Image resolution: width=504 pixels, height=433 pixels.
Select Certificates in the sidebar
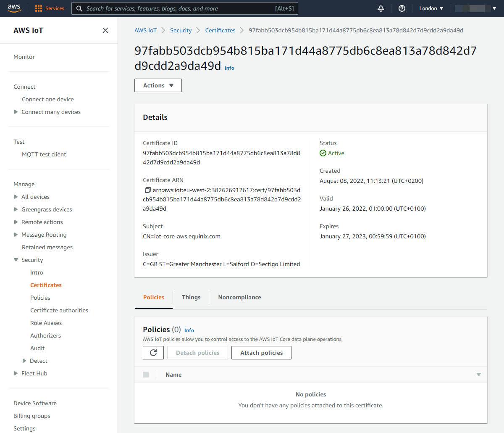tap(46, 285)
